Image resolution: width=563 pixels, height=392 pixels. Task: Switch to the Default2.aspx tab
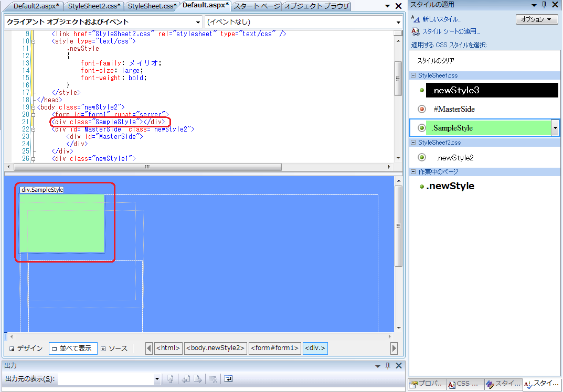click(36, 6)
